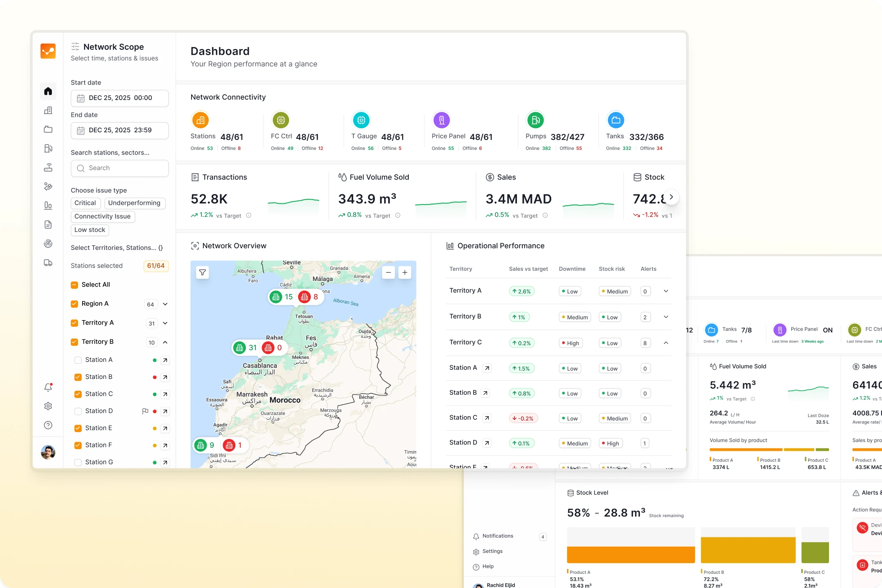The width and height of the screenshot is (882, 588).
Task: Open the notifications bell icon
Action: tap(48, 387)
